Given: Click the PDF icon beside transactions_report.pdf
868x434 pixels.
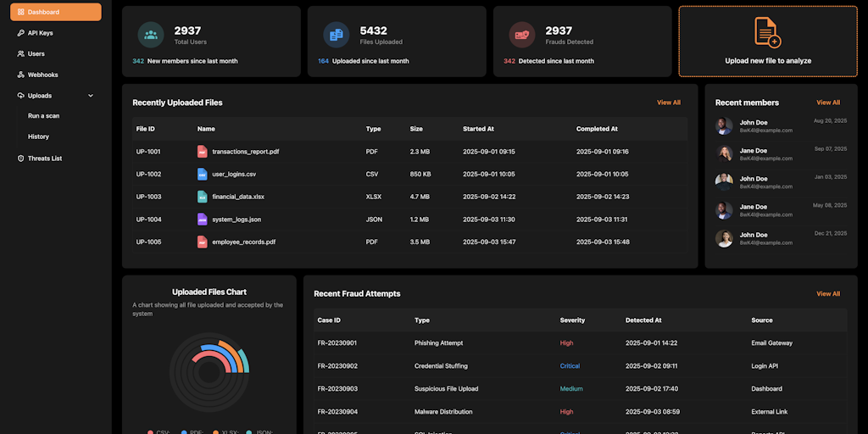Looking at the screenshot, I should point(202,152).
